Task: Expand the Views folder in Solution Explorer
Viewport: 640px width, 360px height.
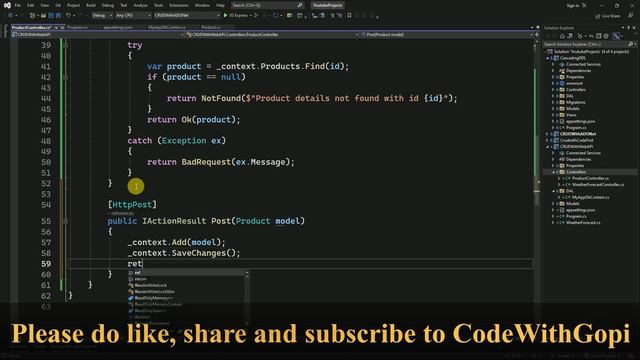Action: coord(553,115)
